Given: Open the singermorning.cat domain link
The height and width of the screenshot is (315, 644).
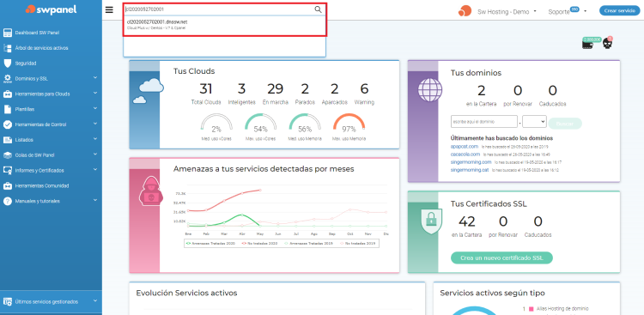Looking at the screenshot, I should (470, 170).
